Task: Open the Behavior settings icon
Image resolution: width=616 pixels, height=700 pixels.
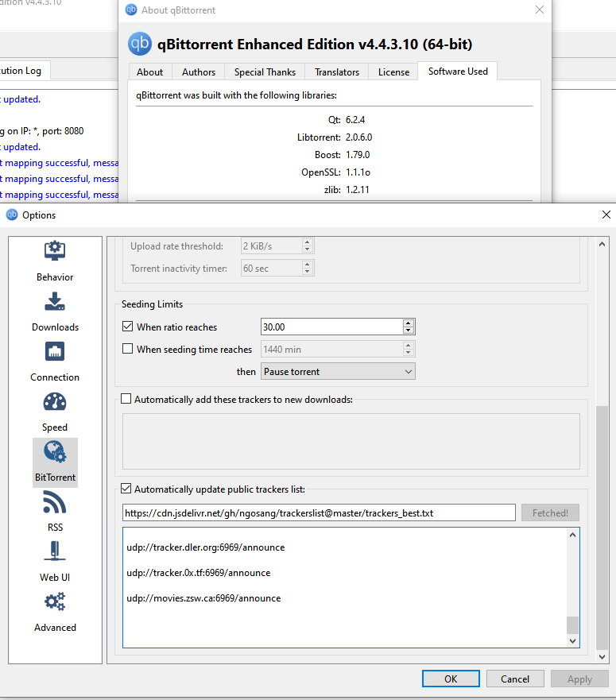Action: [x=55, y=251]
